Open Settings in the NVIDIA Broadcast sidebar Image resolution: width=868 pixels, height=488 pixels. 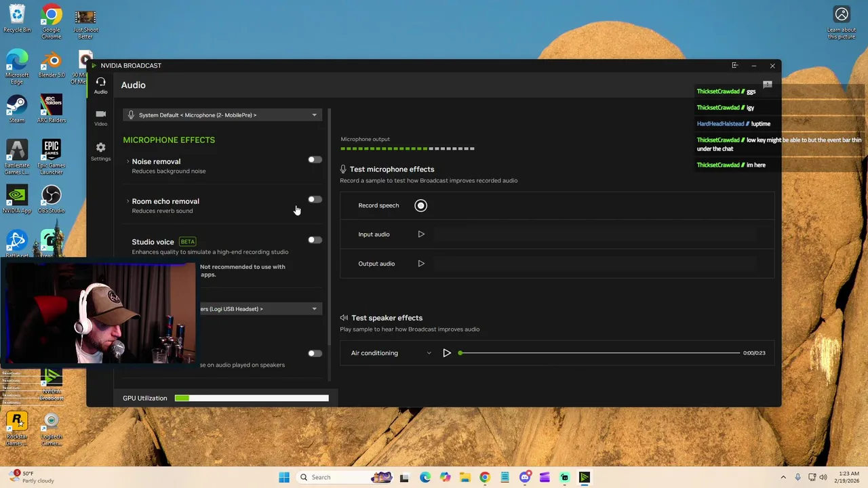[100, 151]
